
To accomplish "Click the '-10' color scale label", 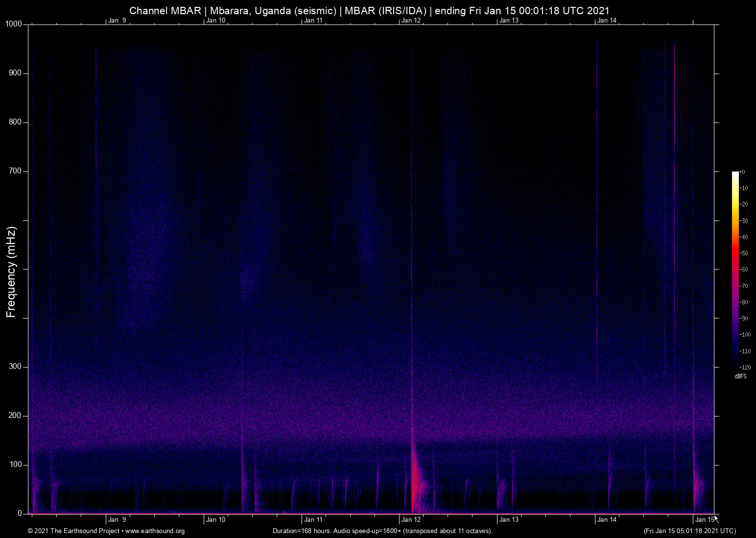I will pyautogui.click(x=743, y=188).
